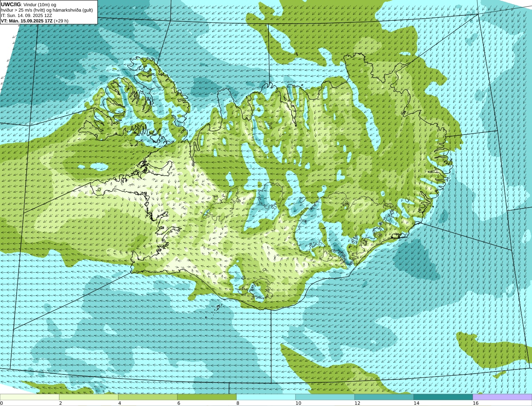Click the legend scale label '12'
Image resolution: width=532 pixels, height=406 pixels.
pos(357,403)
